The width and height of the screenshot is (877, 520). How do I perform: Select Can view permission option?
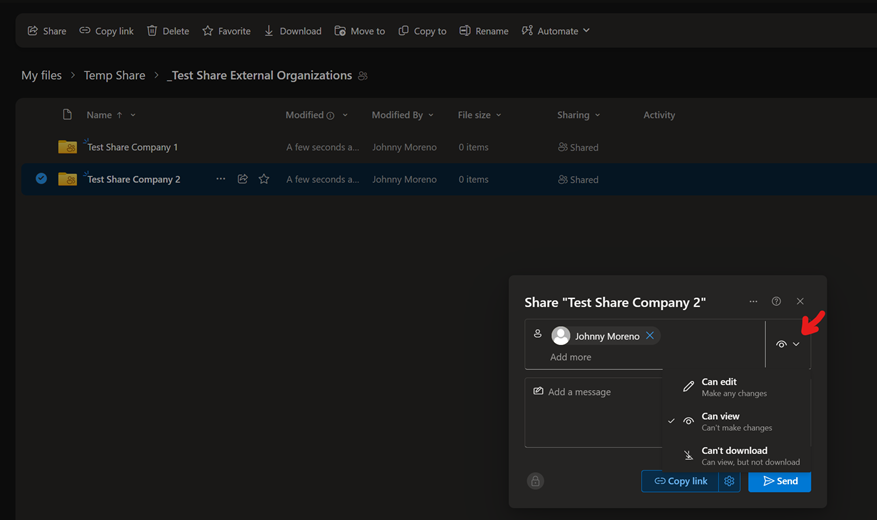point(736,422)
